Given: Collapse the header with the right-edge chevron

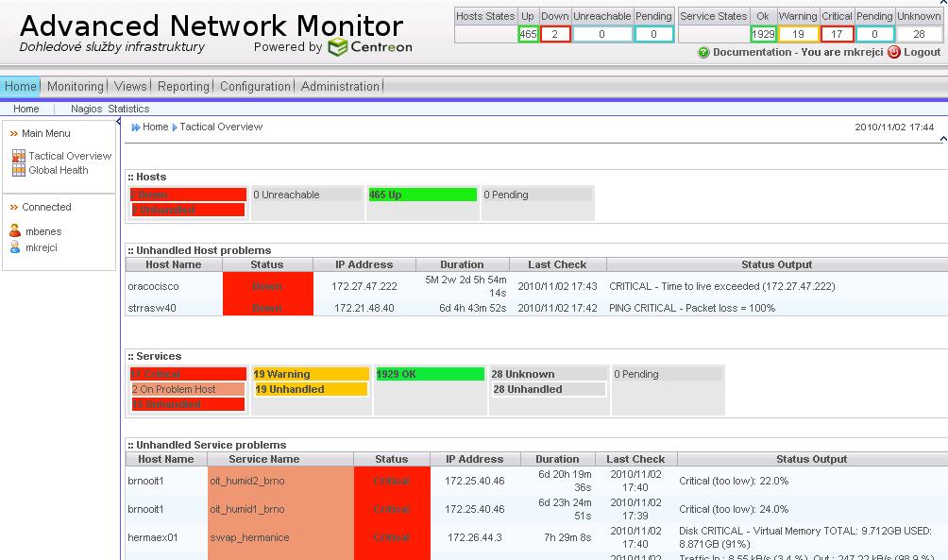Looking at the screenshot, I should point(942,139).
